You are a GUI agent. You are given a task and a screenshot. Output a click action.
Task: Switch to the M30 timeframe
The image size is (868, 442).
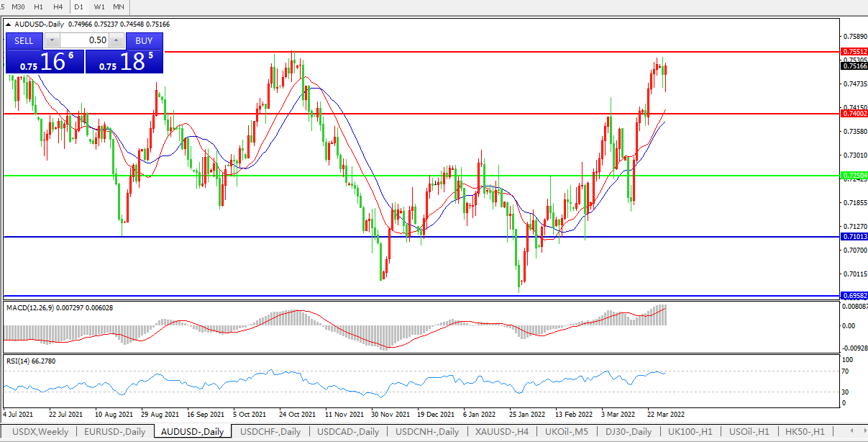pyautogui.click(x=19, y=6)
